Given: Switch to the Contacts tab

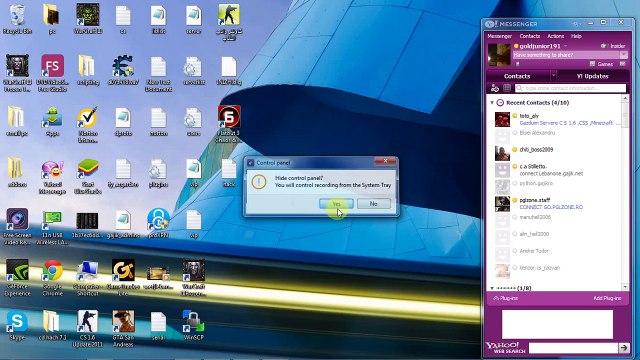Looking at the screenshot, I should tap(517, 76).
